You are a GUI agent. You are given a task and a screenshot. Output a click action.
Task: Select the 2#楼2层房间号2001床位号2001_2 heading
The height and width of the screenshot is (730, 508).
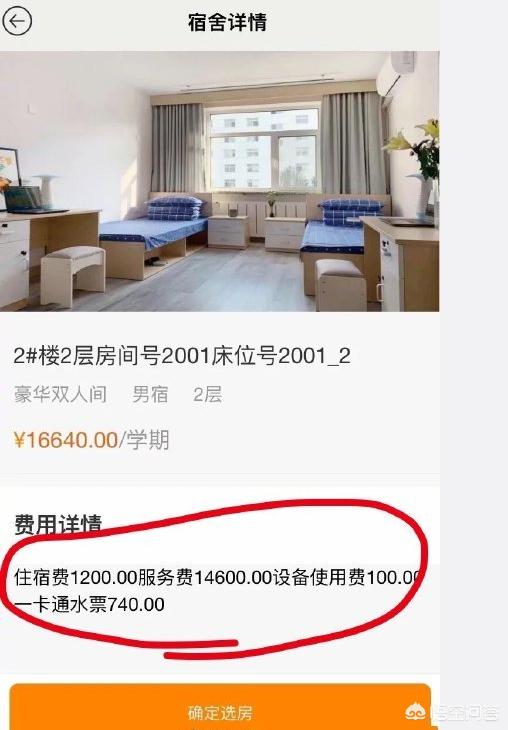point(182,356)
